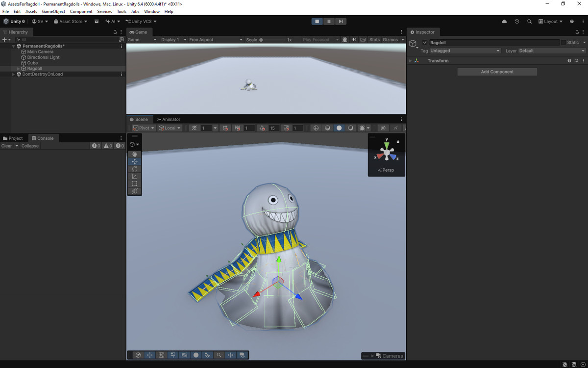Open the Inspector panel more-options menu
The width and height of the screenshot is (588, 368).
(x=583, y=32)
